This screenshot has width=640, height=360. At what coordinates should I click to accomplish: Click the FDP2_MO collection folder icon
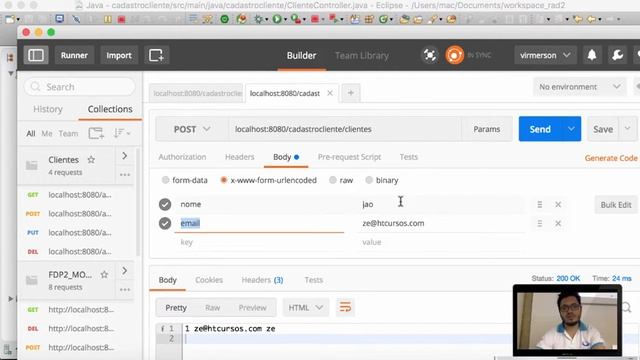32,280
